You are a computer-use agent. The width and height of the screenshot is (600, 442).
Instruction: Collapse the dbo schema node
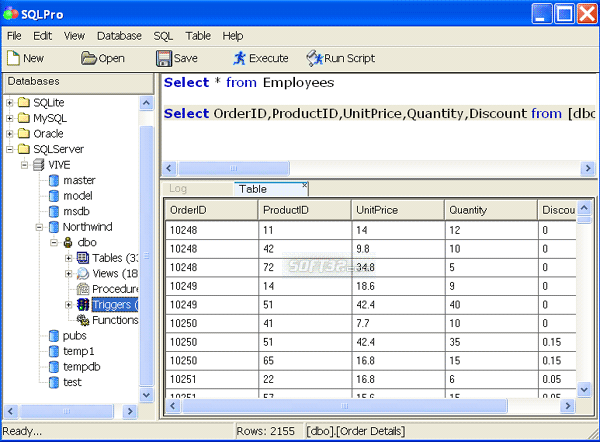click(54, 243)
